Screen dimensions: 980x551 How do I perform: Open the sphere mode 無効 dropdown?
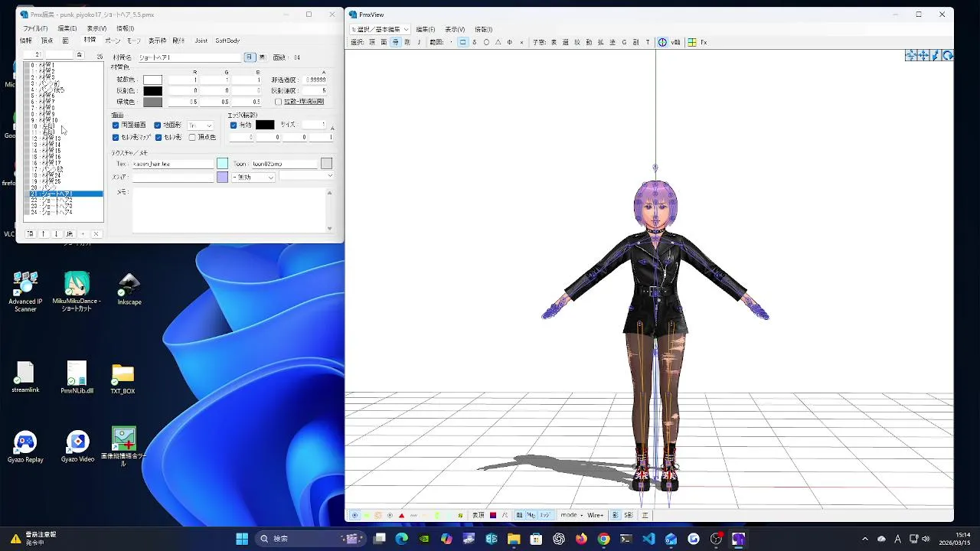pos(253,178)
